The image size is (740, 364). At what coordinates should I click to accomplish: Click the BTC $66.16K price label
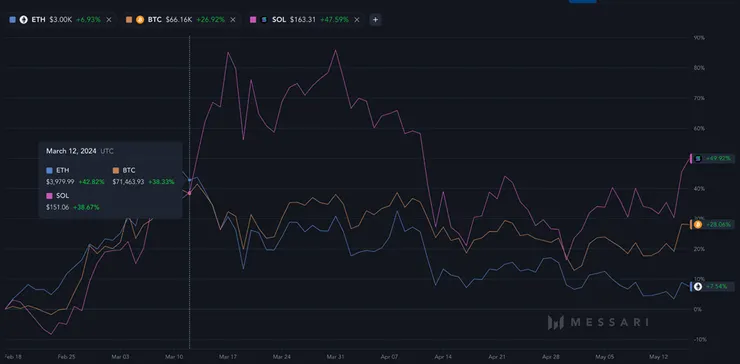[179, 20]
